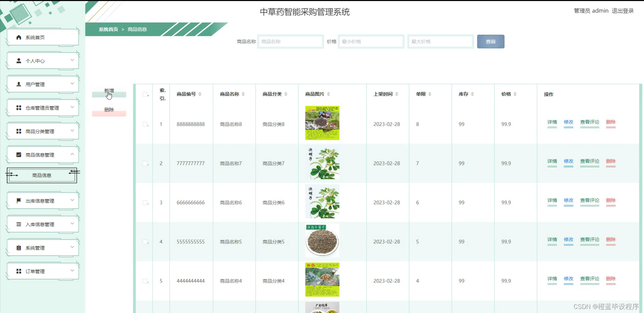Go to 系统首页 in the breadcrumb
Viewport: 644px width, 313px height.
pos(109,29)
